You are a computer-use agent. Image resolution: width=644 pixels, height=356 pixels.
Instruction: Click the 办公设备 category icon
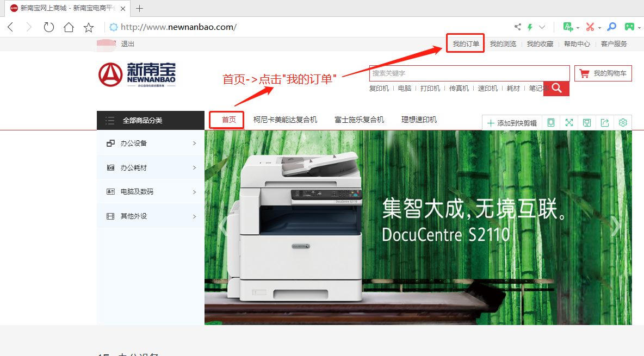(x=110, y=143)
